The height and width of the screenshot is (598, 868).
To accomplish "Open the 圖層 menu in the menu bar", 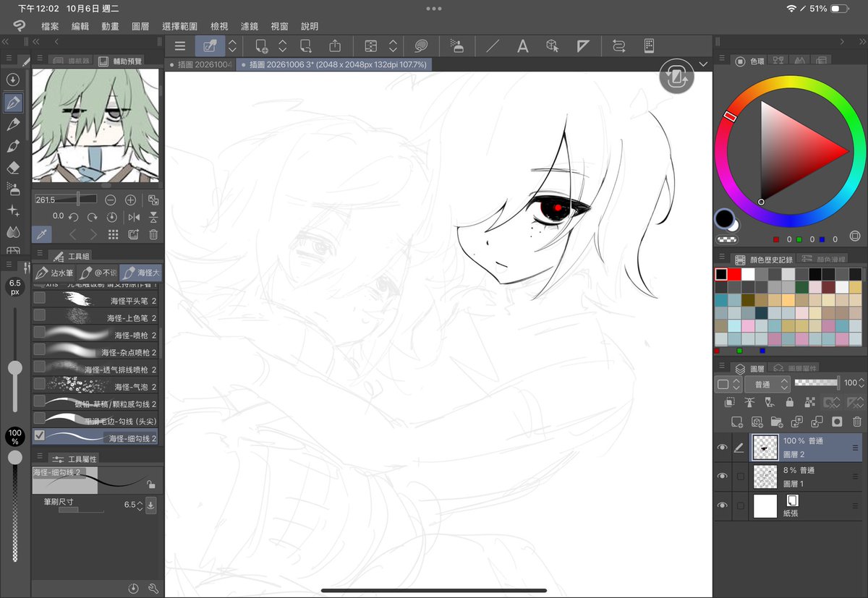I will pos(140,26).
